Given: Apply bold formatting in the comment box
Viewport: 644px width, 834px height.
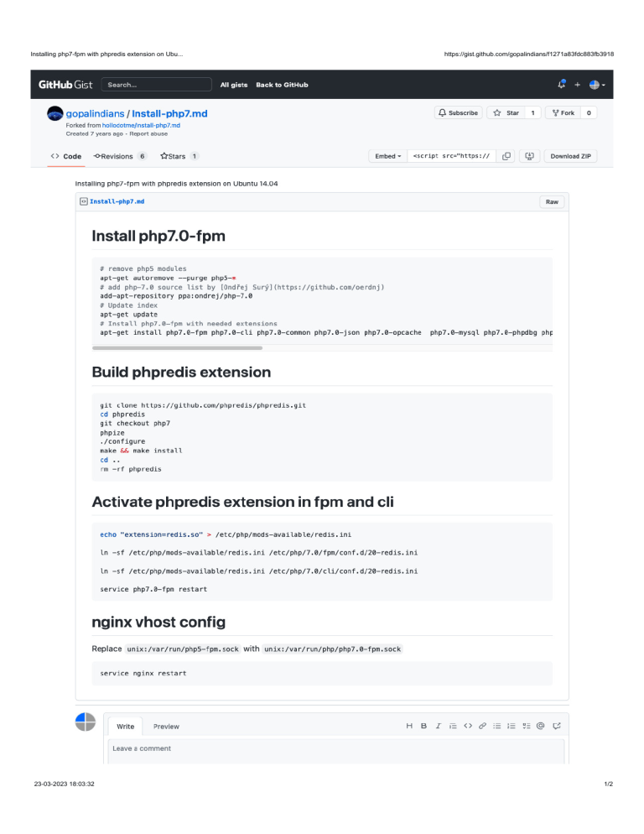Looking at the screenshot, I should pyautogui.click(x=423, y=725).
